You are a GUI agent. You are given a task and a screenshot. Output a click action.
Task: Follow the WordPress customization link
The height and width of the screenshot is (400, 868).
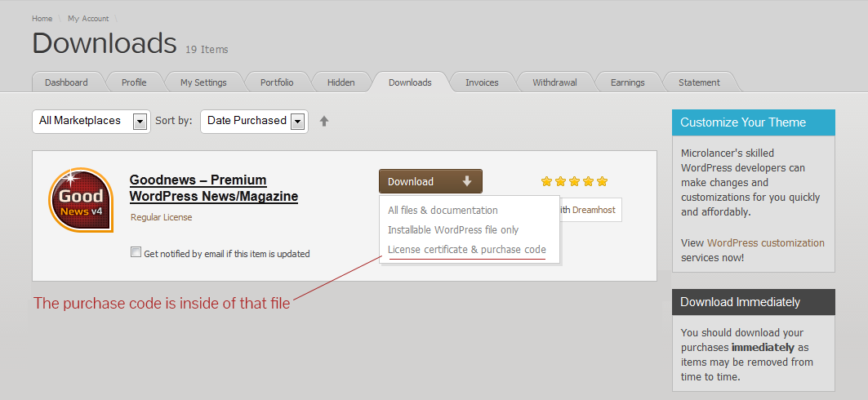click(x=765, y=242)
